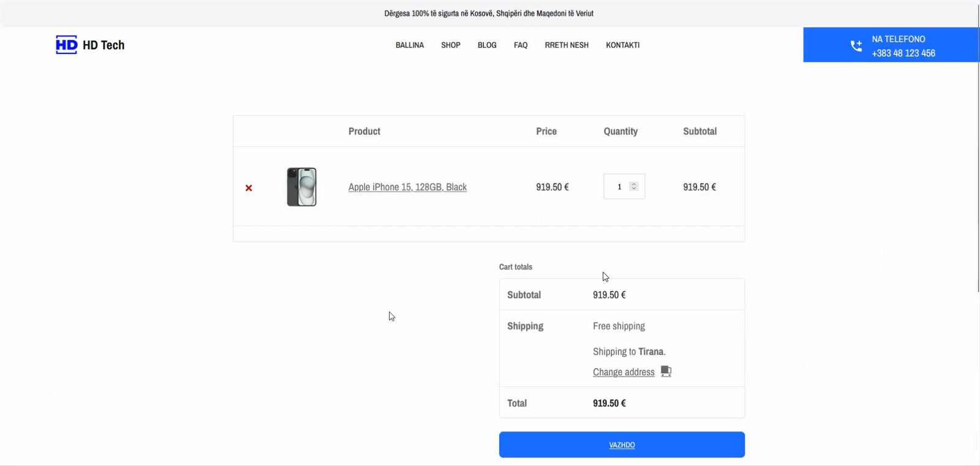Go to the BALLINA menu item
This screenshot has height=466, width=980.
pyautogui.click(x=410, y=45)
